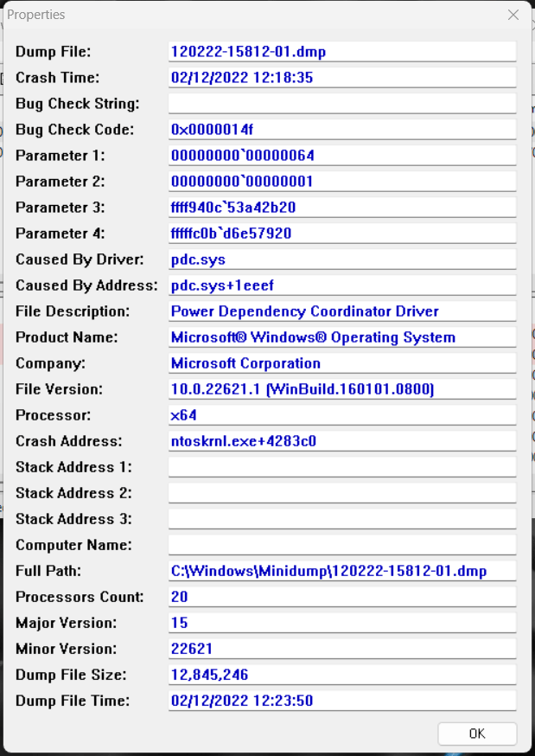The height and width of the screenshot is (756, 535).
Task: Click the "Bug Check Code:" label
Action: (74, 130)
